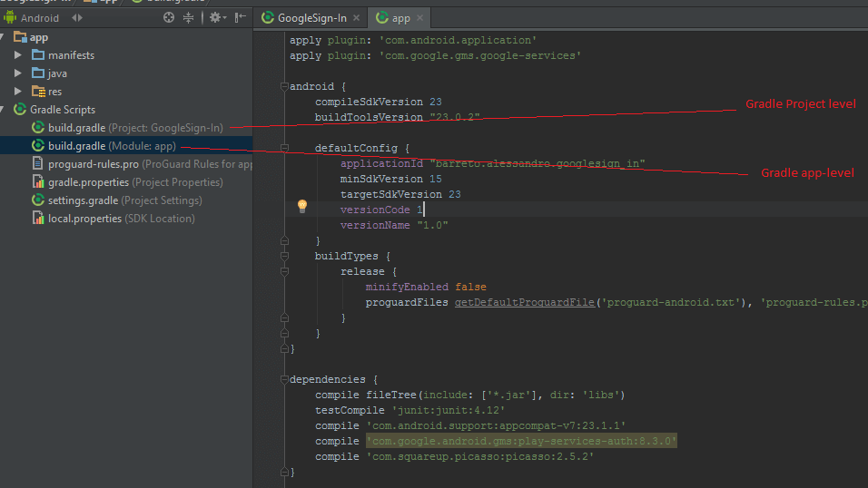Open settings.gradle file
Viewport: 868px width, 488px height.
point(124,200)
